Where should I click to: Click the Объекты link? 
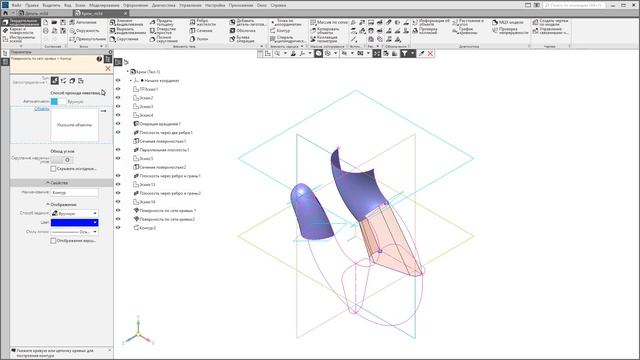coord(42,109)
